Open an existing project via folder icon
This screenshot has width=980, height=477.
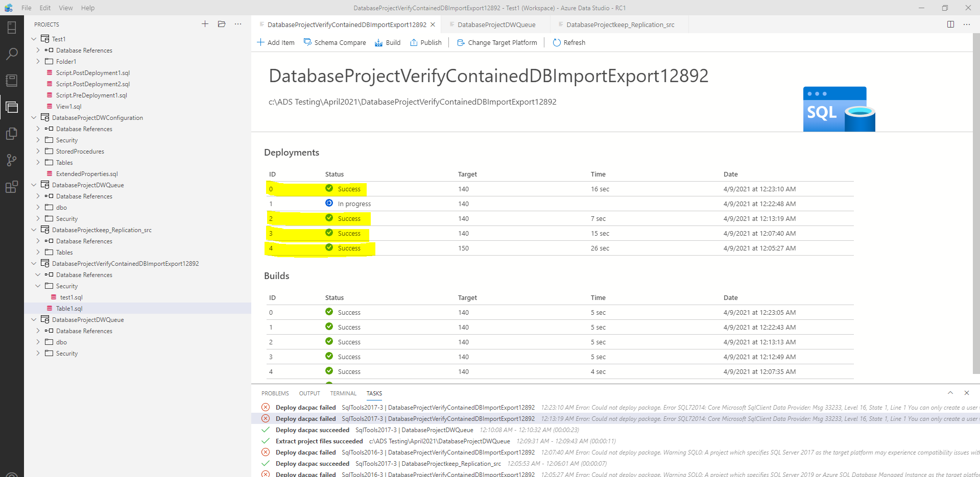pyautogui.click(x=221, y=23)
